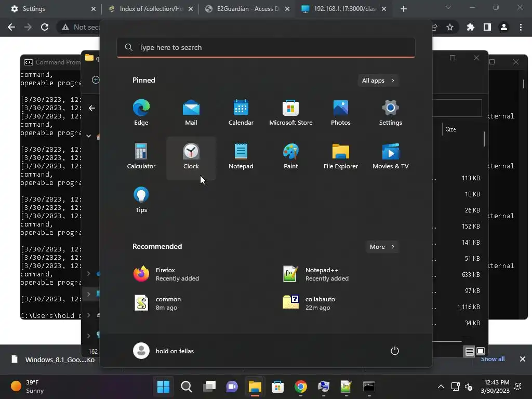532x399 pixels.
Task: Open the Tips app
Action: (141, 200)
